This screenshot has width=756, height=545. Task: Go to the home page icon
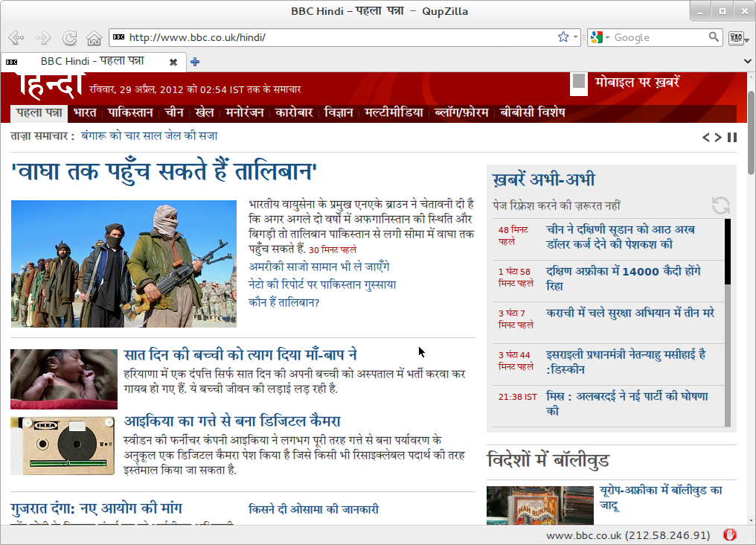(94, 37)
